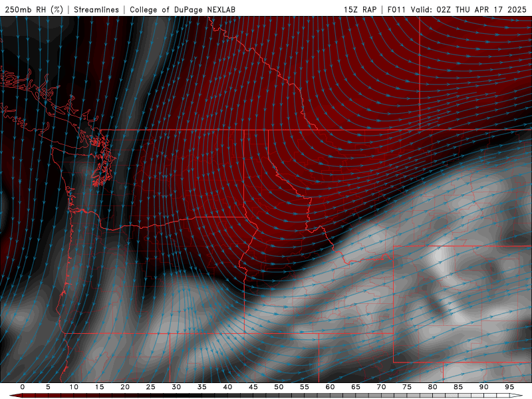This screenshot has height=399, width=532.
Task: Click the '20' color scale label
Action: click(x=125, y=387)
